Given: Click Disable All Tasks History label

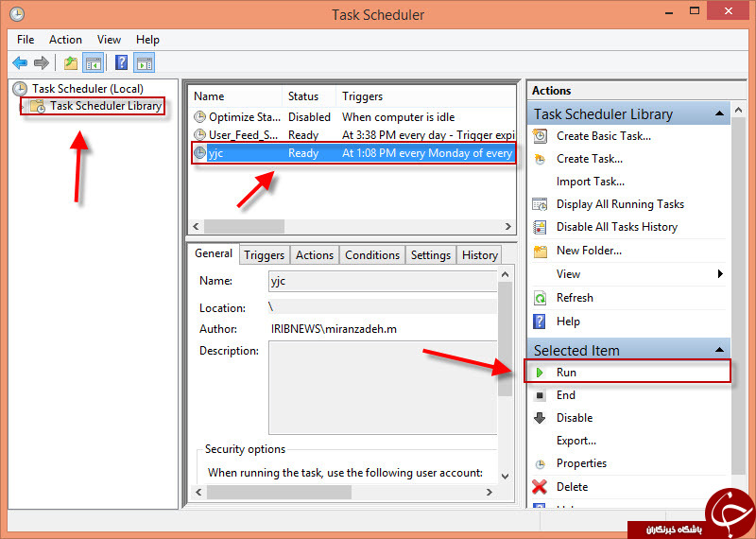Looking at the screenshot, I should pos(617,227).
